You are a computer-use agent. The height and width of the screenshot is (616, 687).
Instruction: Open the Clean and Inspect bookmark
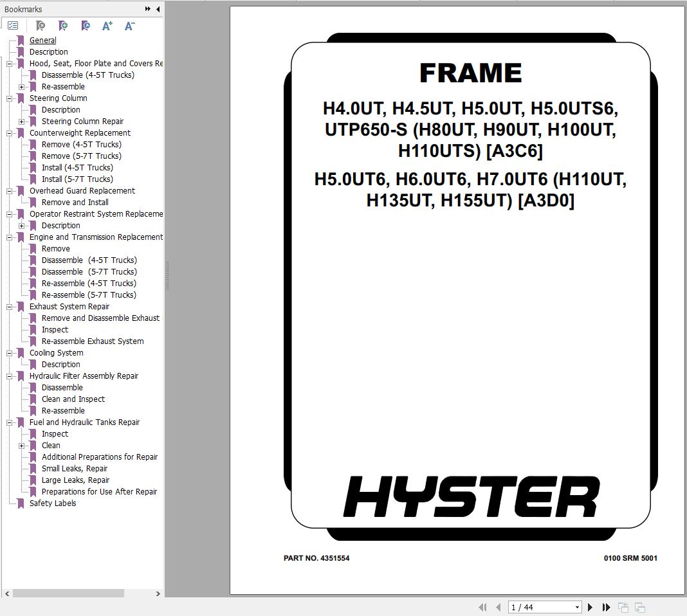[x=73, y=399]
